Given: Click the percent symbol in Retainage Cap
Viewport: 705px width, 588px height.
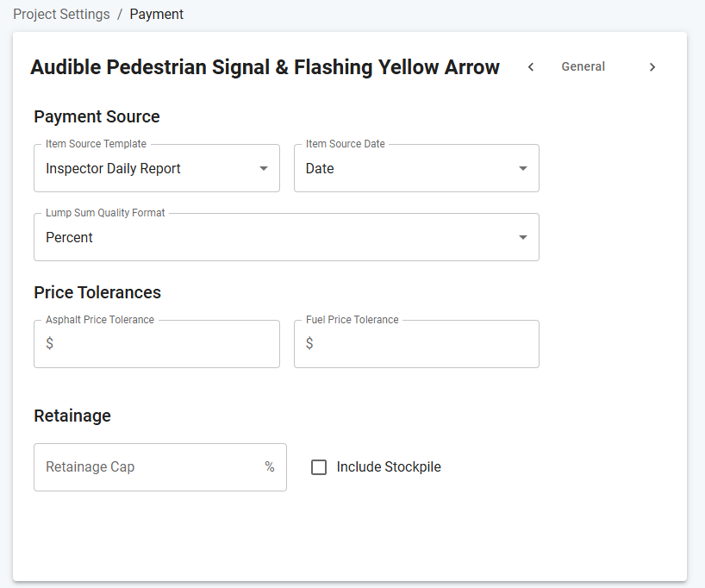Looking at the screenshot, I should click(x=270, y=466).
